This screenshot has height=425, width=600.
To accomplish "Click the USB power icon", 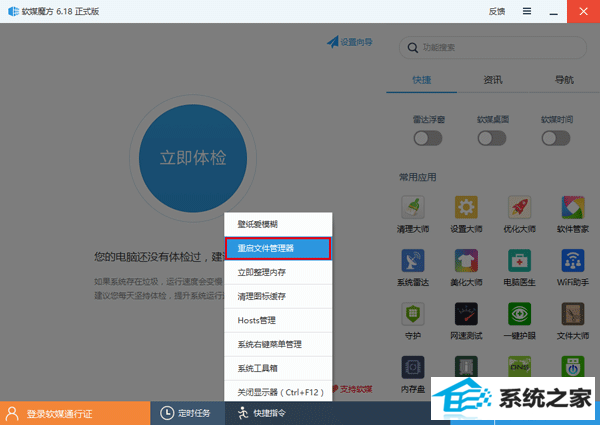I will coord(573,366).
